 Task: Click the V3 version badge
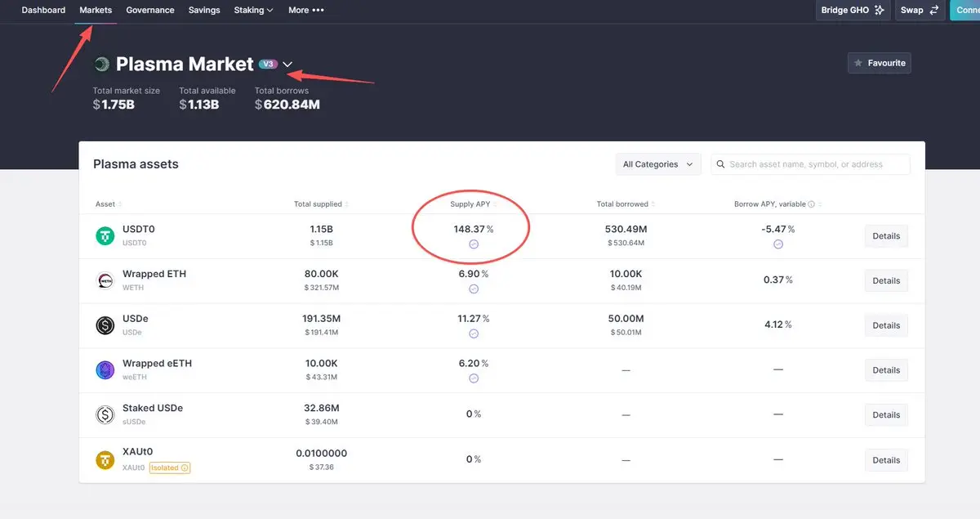268,64
